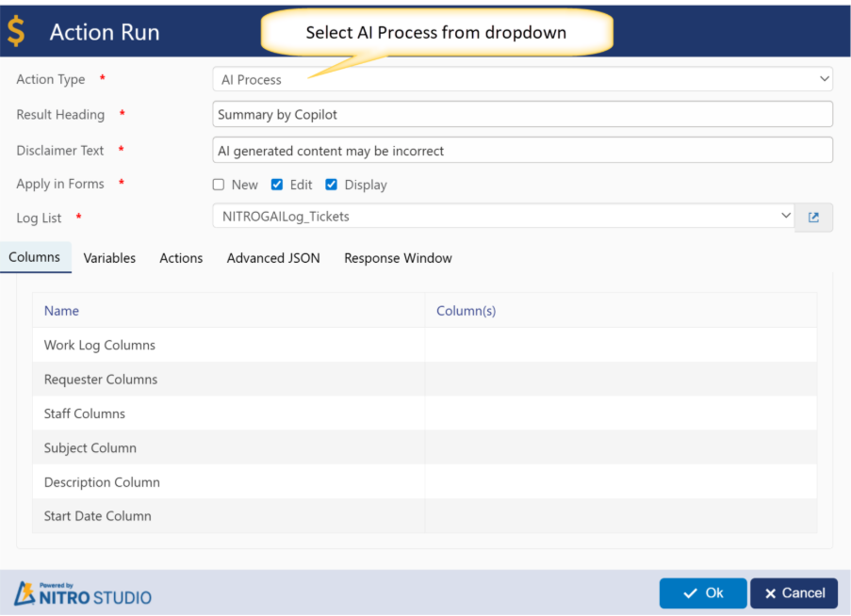
Task: Open the Actions tab
Action: point(181,258)
